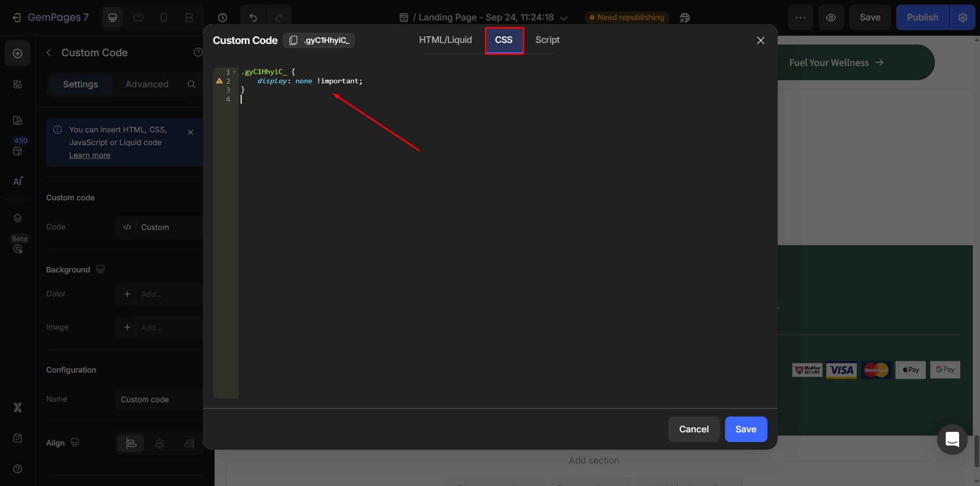Go back from Custom Code panel
Image resolution: width=980 pixels, height=486 pixels.
[49, 53]
